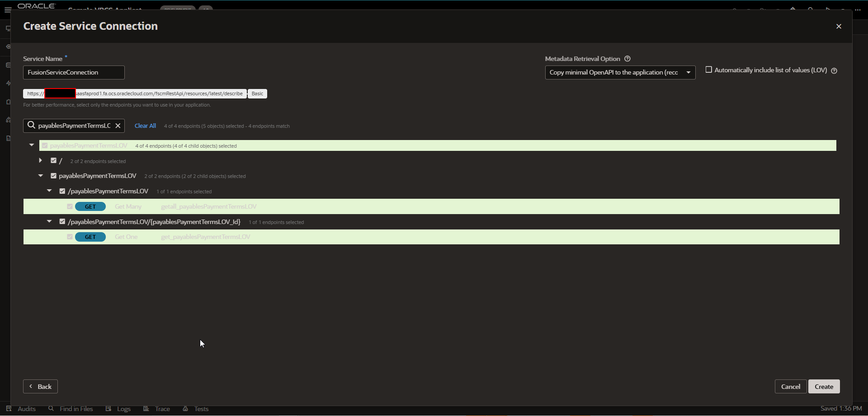Collapse the {payablesPaymentTermsLOV_Id} path node
868x416 pixels.
click(49, 222)
